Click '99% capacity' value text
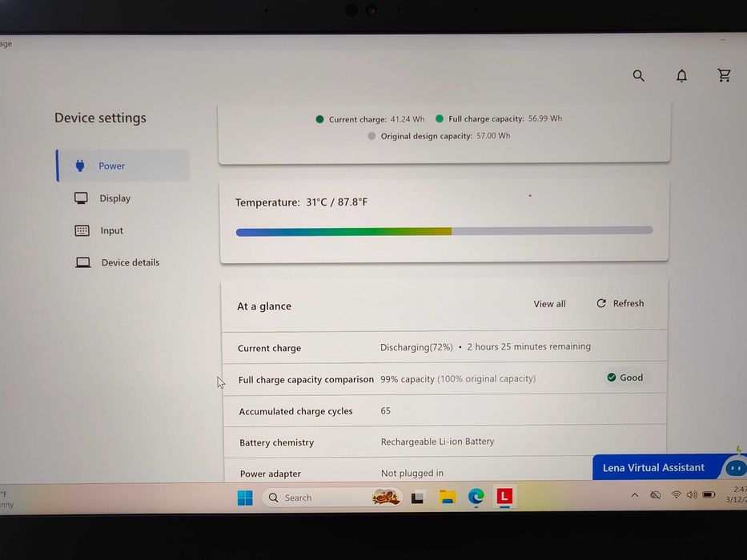The image size is (747, 560). pos(408,379)
